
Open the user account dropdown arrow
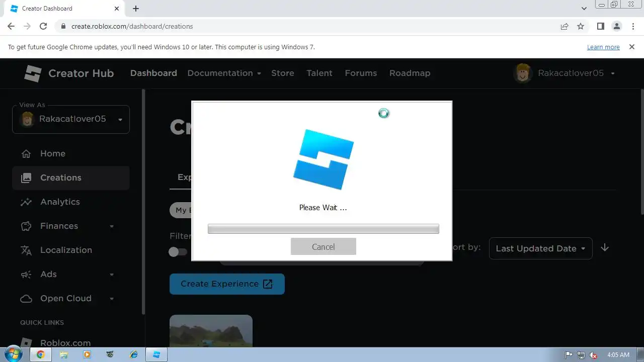click(x=613, y=73)
